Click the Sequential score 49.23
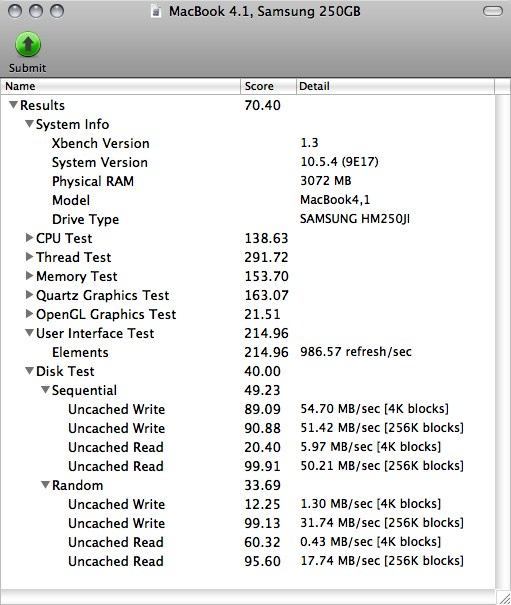This screenshot has height=605, width=511. tap(262, 390)
